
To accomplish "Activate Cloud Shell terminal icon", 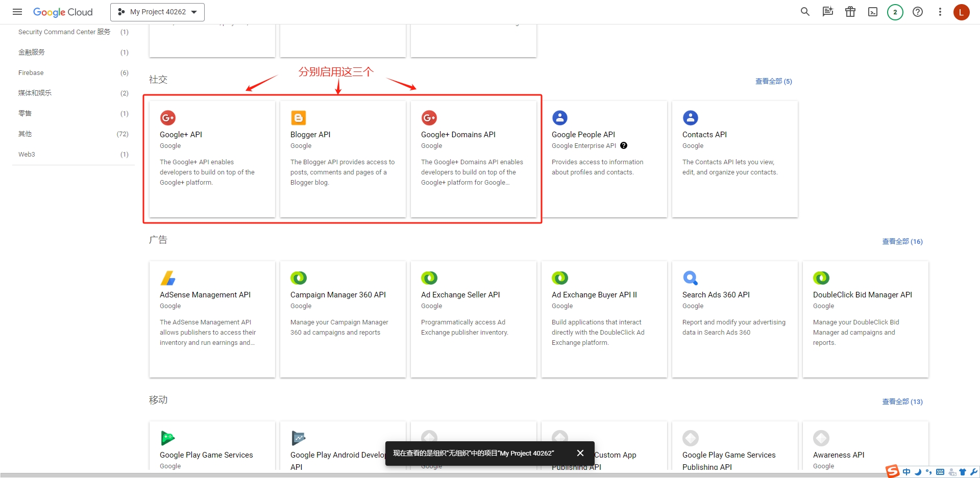I will click(872, 12).
